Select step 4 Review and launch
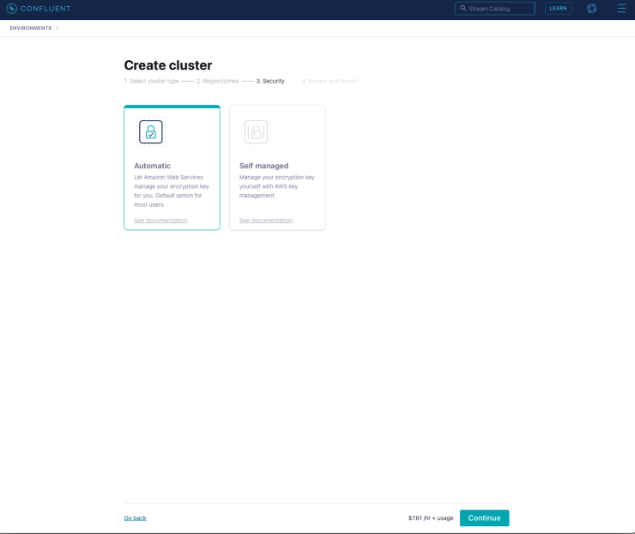This screenshot has height=534, width=635. click(330, 81)
